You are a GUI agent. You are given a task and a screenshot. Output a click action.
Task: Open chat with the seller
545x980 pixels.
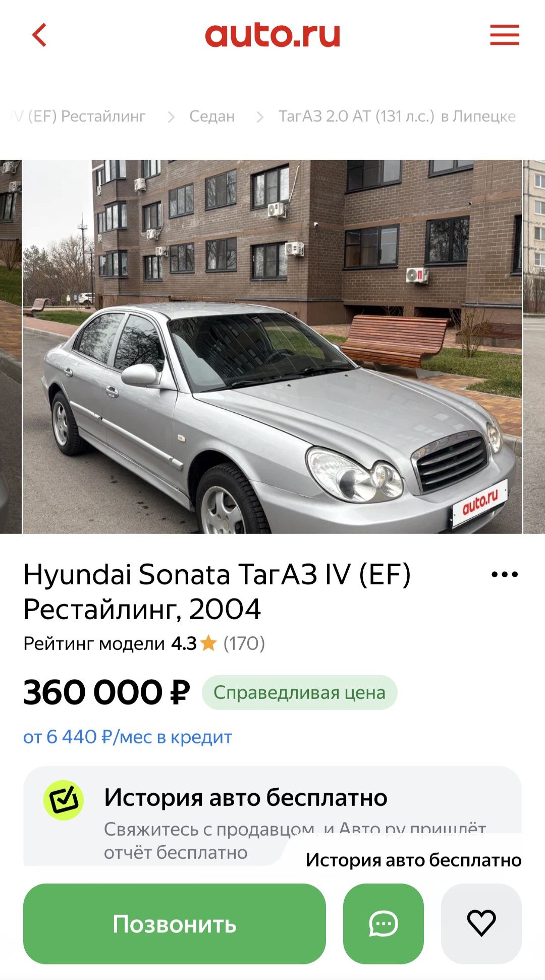coord(384,923)
